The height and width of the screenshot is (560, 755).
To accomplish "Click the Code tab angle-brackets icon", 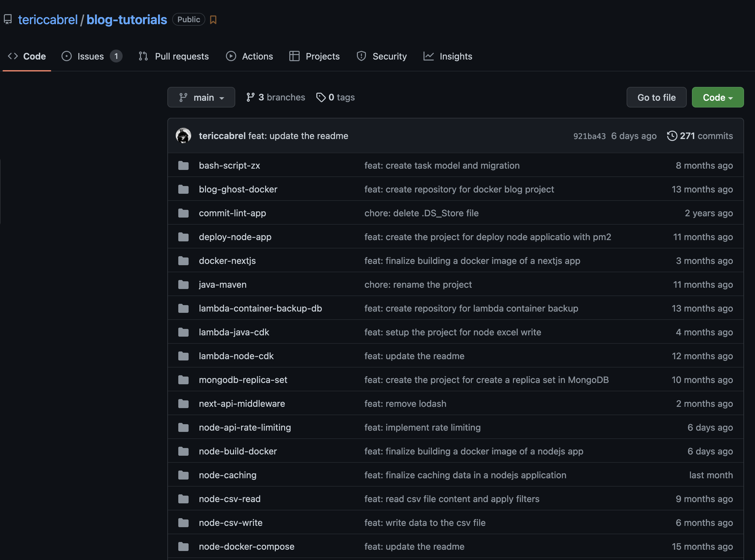I will tap(13, 56).
